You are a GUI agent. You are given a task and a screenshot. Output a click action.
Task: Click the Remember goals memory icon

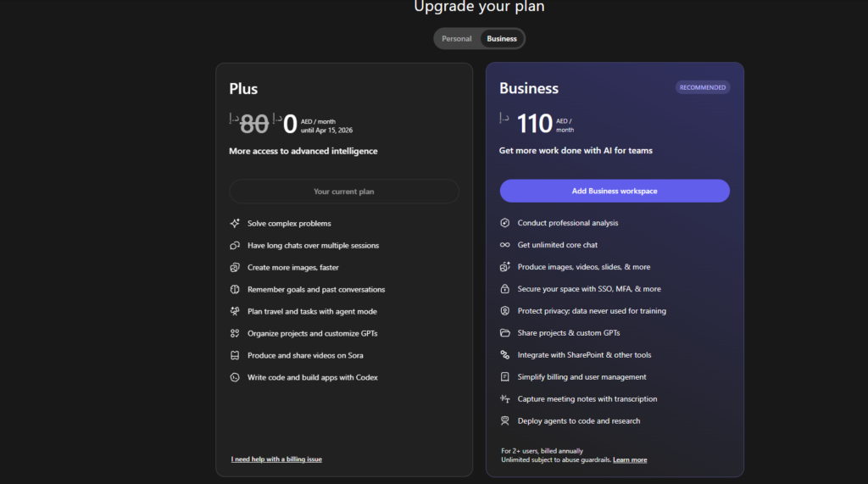coord(235,290)
